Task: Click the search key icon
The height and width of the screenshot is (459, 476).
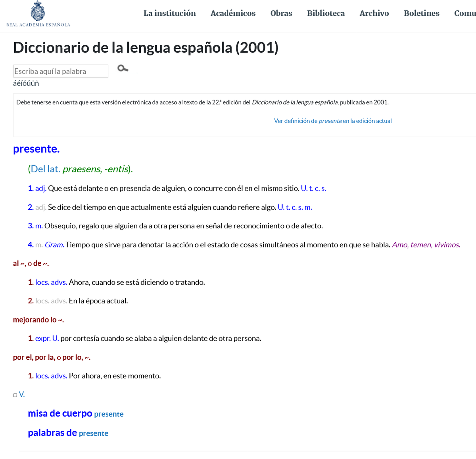Action: point(123,68)
